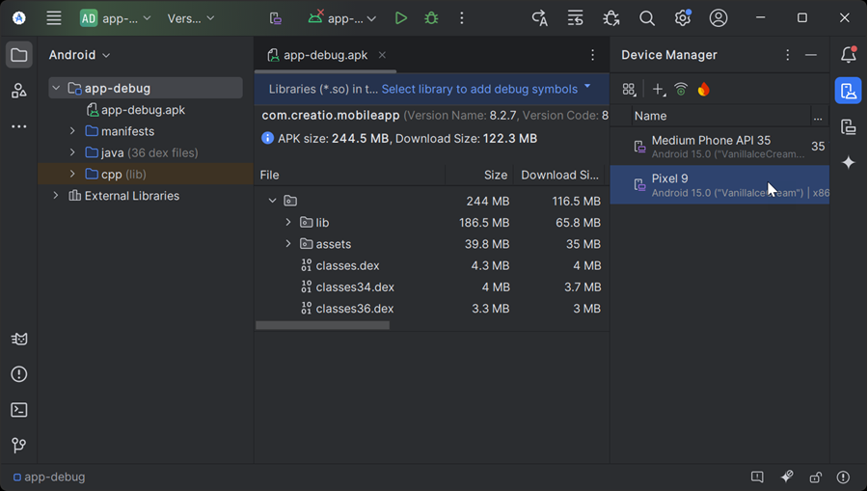Click the App Quality Insights bug icon
Viewport: 868px width, 491px height.
click(611, 18)
